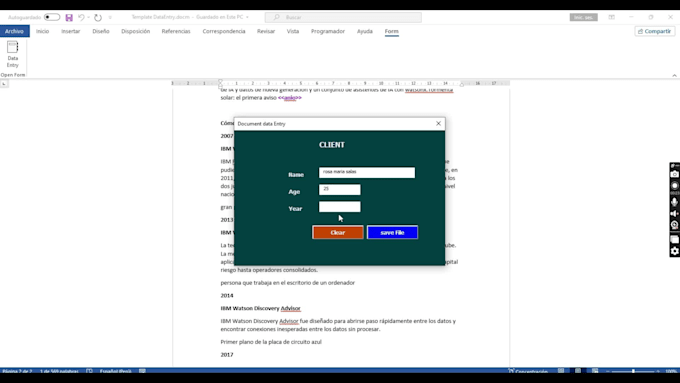Screen dimensions: 680x383
Task: Switch to the Insertar tab
Action: pyautogui.click(x=71, y=31)
